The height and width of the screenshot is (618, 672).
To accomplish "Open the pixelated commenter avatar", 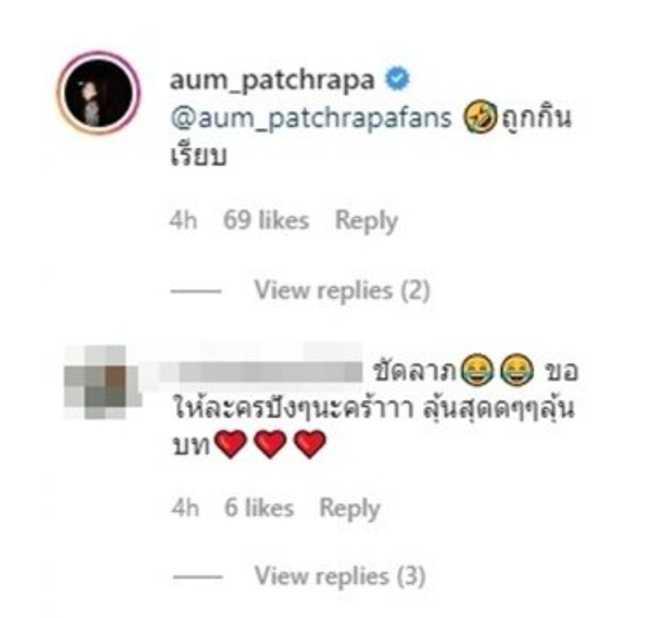I will coord(103,382).
